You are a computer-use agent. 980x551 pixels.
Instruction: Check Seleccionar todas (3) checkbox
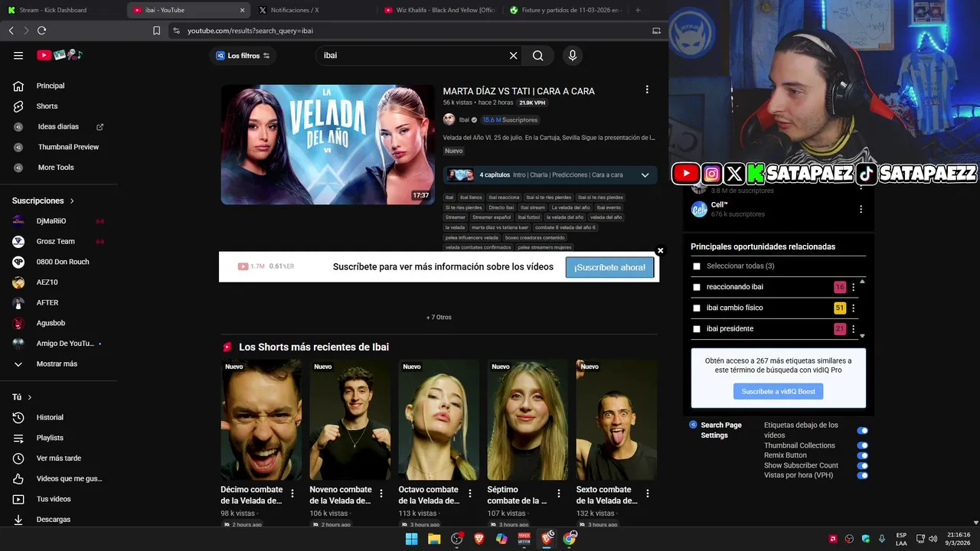(x=697, y=266)
